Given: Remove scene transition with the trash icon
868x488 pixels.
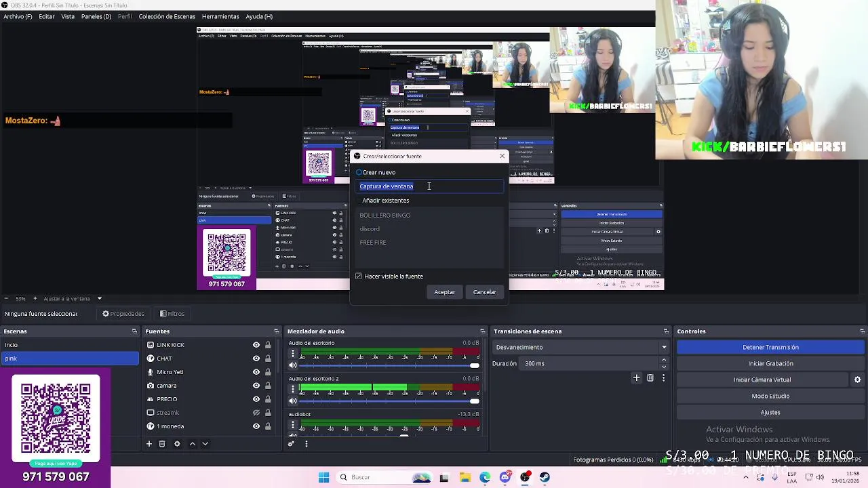Looking at the screenshot, I should coord(650,378).
